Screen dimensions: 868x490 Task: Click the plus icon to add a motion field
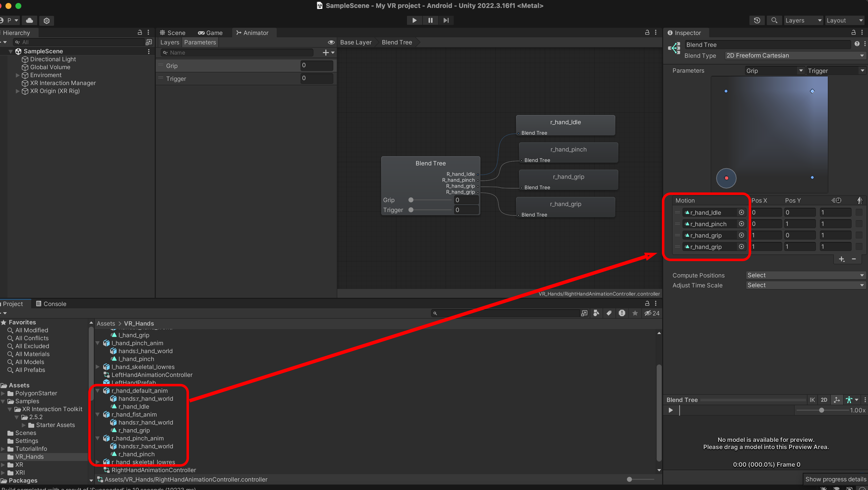tap(842, 259)
